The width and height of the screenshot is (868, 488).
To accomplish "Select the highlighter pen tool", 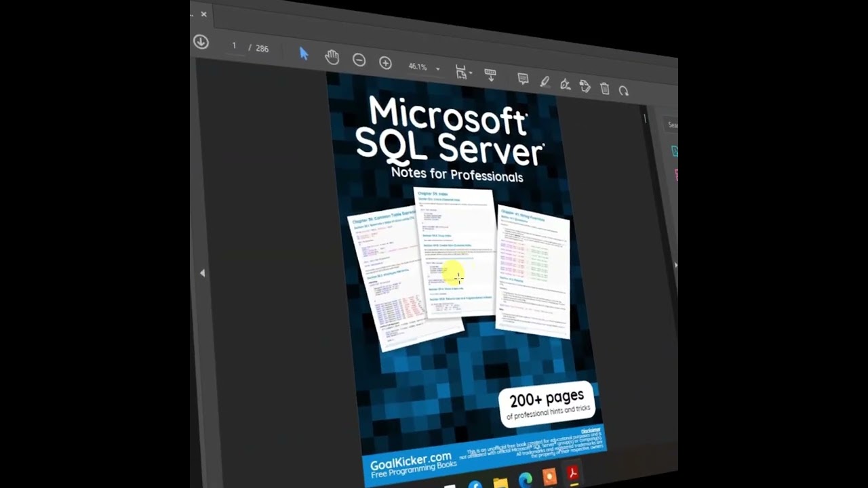I will (545, 81).
